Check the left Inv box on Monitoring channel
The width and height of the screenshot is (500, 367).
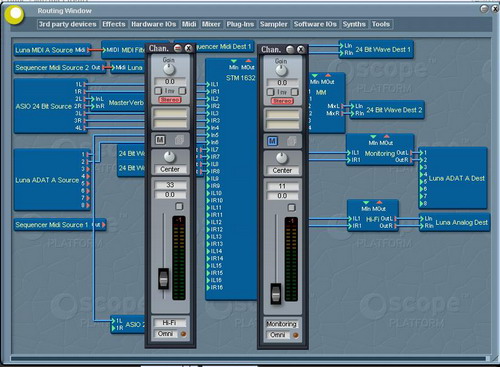[x=270, y=92]
